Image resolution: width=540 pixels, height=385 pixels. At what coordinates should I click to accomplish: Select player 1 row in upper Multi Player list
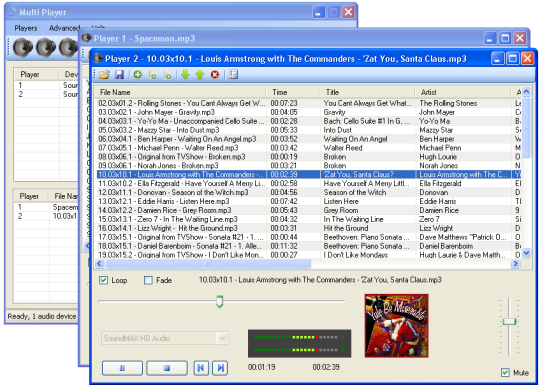click(46, 85)
